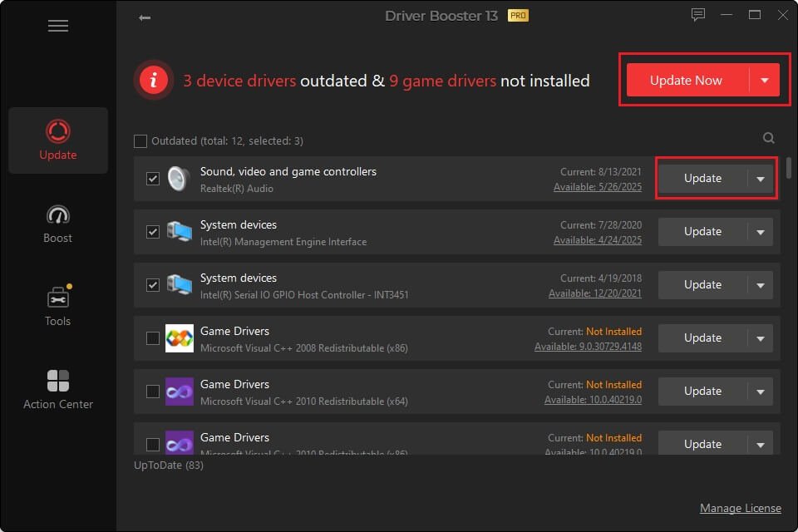Open Available: 10.0.40219.0 link for x64

click(x=593, y=400)
